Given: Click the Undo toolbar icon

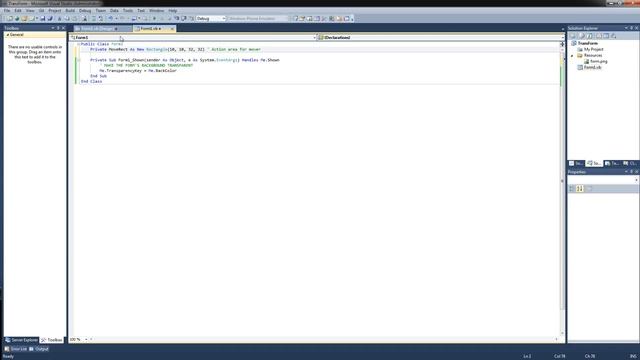Looking at the screenshot, I should coord(110,19).
